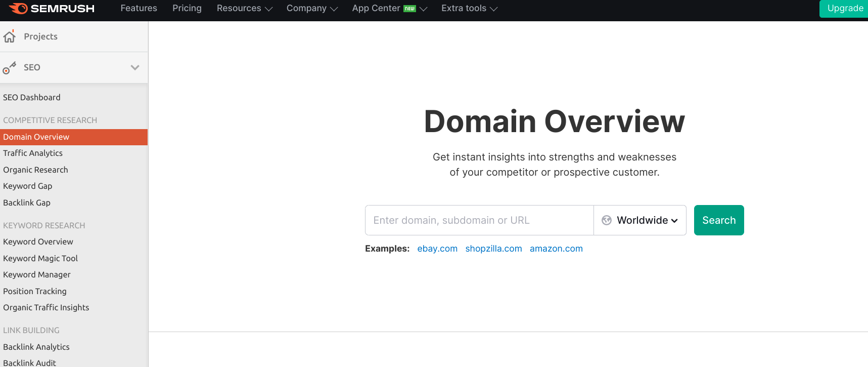This screenshot has height=367, width=868.
Task: Expand the Extra tools menu arrow
Action: [494, 9]
